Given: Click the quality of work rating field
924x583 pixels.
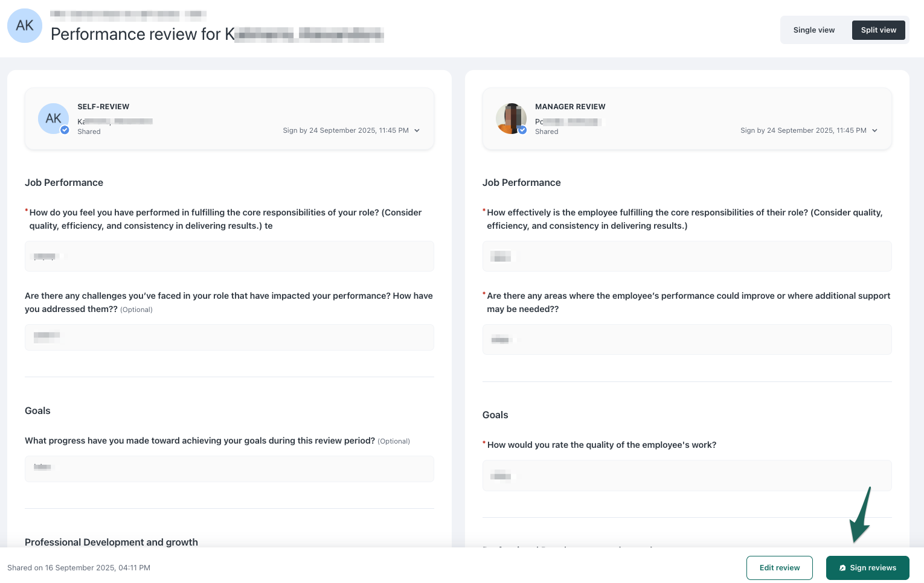Looking at the screenshot, I should point(687,476).
